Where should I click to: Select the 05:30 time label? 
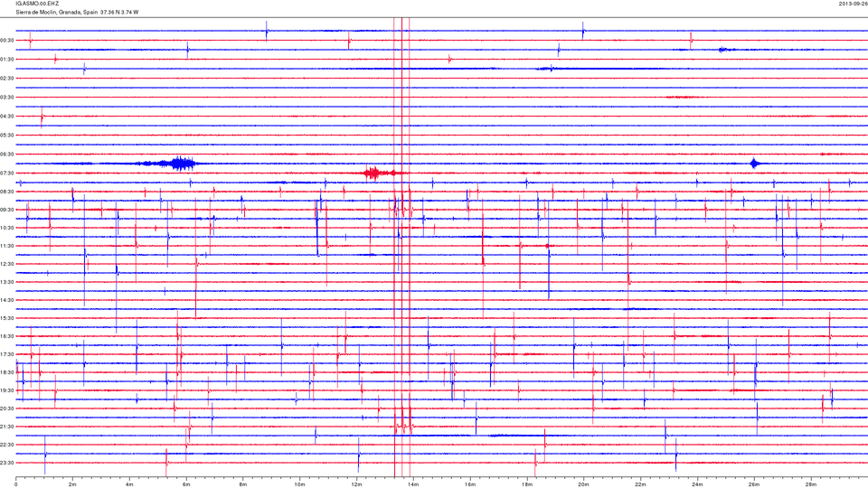pyautogui.click(x=7, y=135)
